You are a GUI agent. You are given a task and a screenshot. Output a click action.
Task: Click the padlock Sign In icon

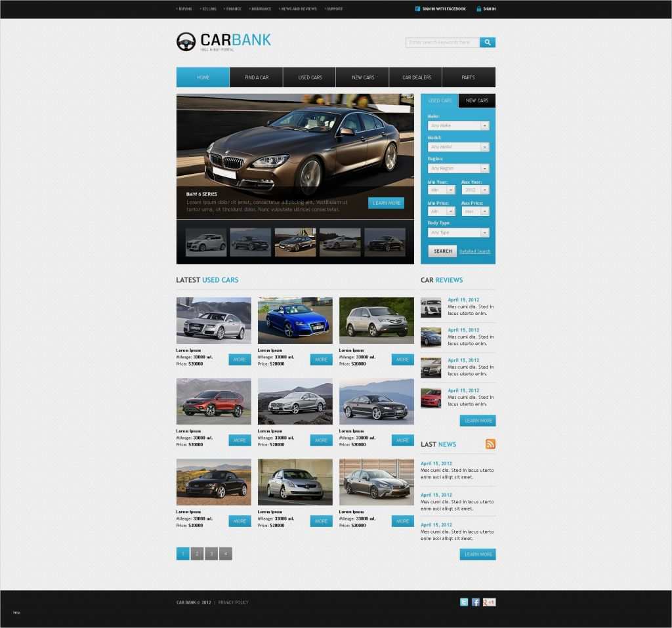(478, 9)
